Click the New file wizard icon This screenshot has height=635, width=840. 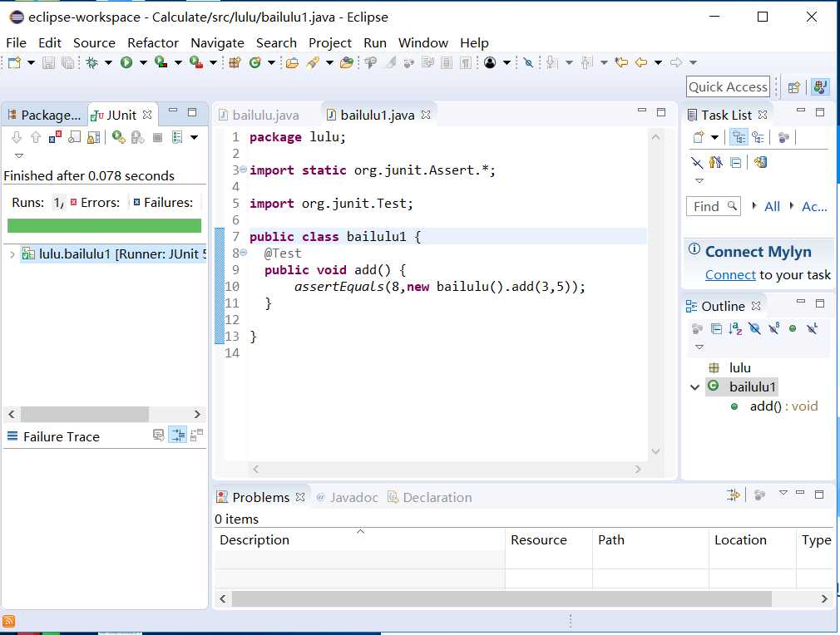pos(14,62)
